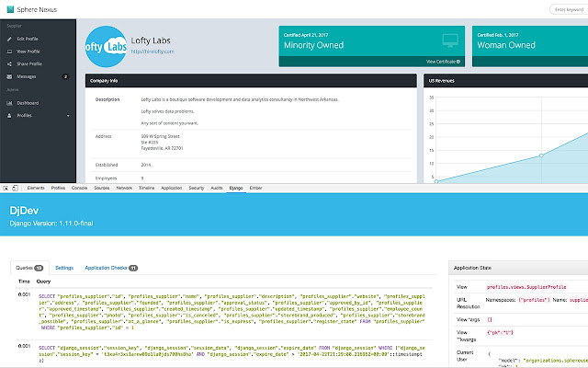Click the DjDev heading

[24, 211]
